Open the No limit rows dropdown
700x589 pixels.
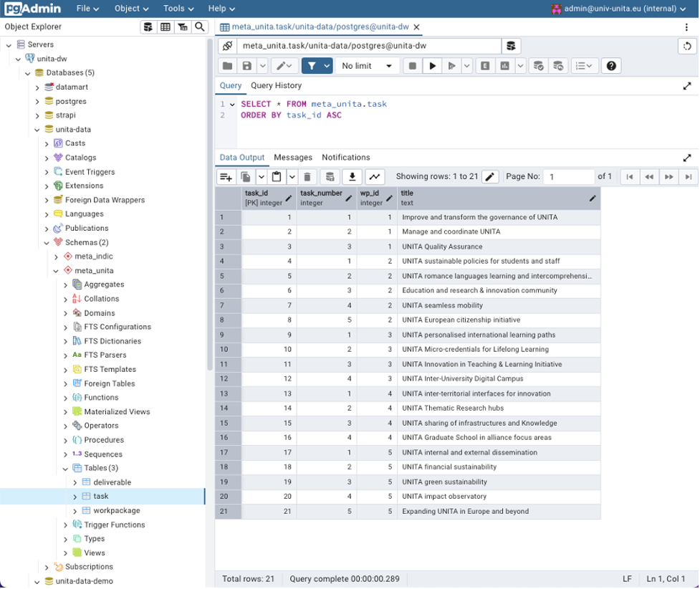367,66
